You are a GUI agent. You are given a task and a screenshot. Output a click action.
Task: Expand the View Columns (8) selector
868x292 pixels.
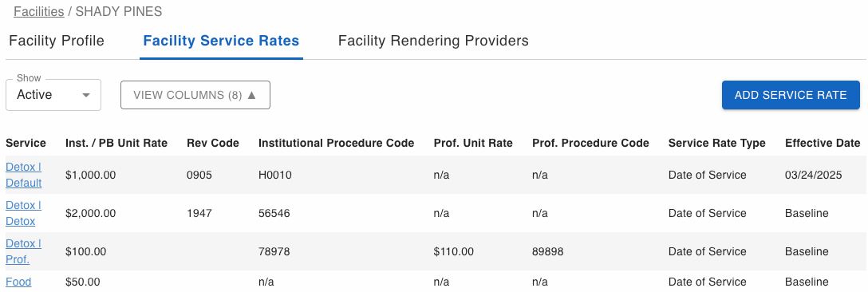(195, 95)
